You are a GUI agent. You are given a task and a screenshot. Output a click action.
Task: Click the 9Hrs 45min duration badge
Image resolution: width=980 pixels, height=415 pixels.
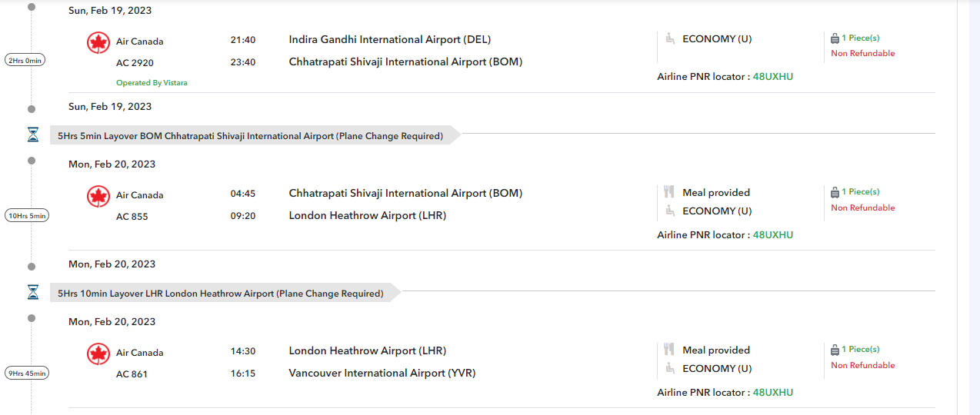[x=27, y=373]
